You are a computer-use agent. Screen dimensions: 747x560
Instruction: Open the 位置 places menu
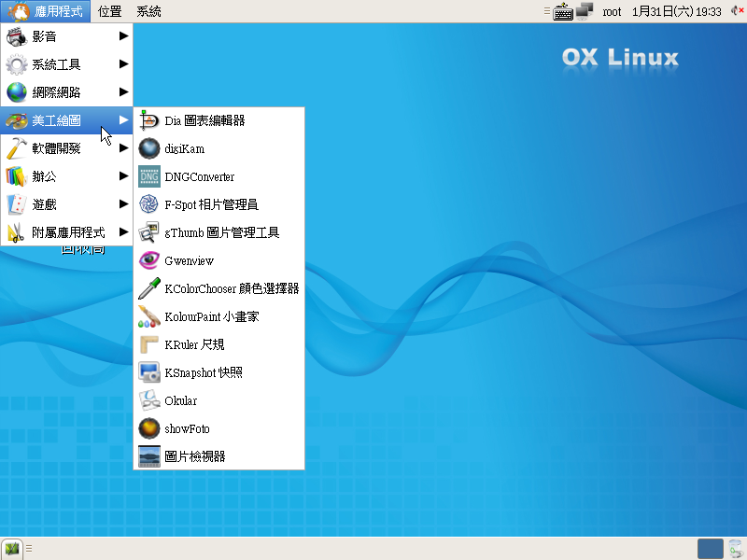click(109, 11)
